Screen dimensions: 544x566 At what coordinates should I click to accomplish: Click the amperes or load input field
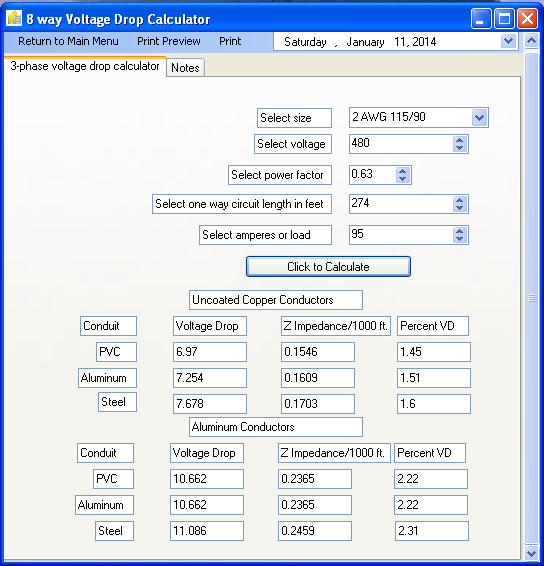pos(401,235)
